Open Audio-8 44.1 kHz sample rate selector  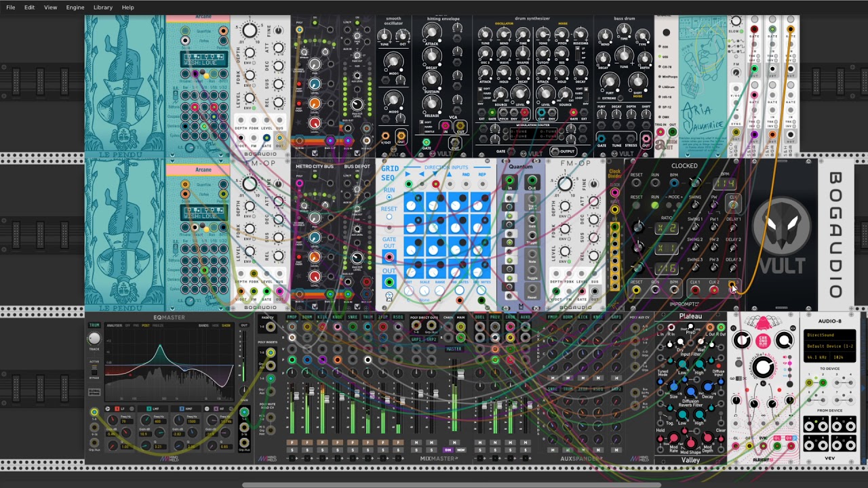pos(816,357)
